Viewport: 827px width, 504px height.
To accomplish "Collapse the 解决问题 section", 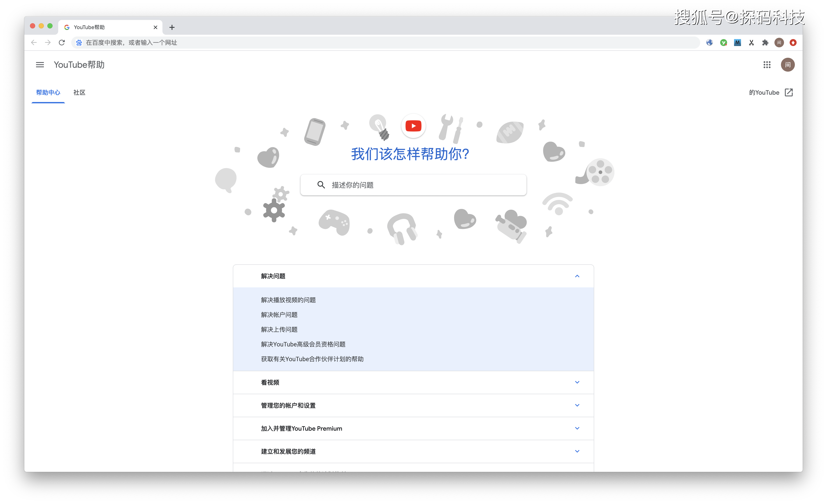I will tap(413, 276).
